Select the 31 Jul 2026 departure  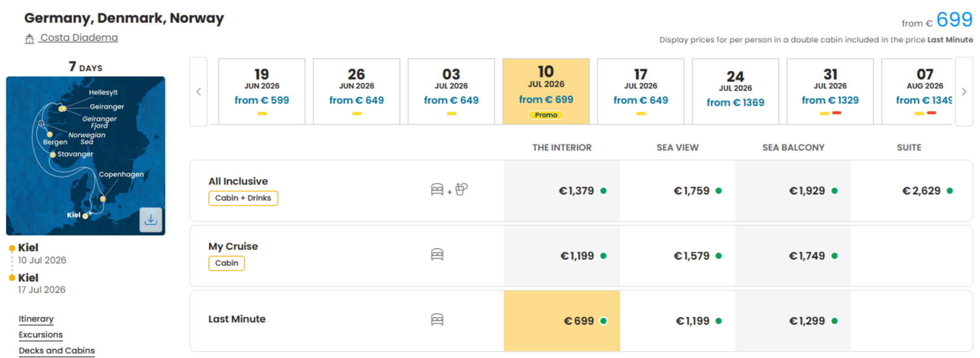830,91
